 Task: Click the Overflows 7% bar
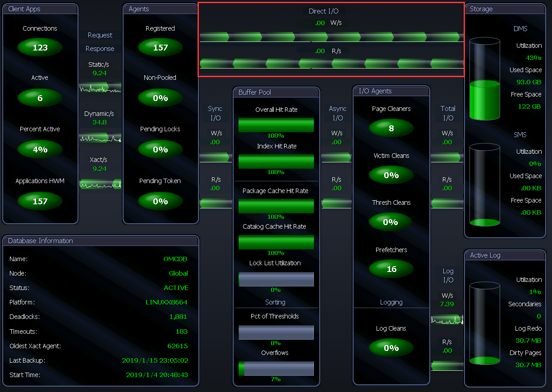coord(276,369)
